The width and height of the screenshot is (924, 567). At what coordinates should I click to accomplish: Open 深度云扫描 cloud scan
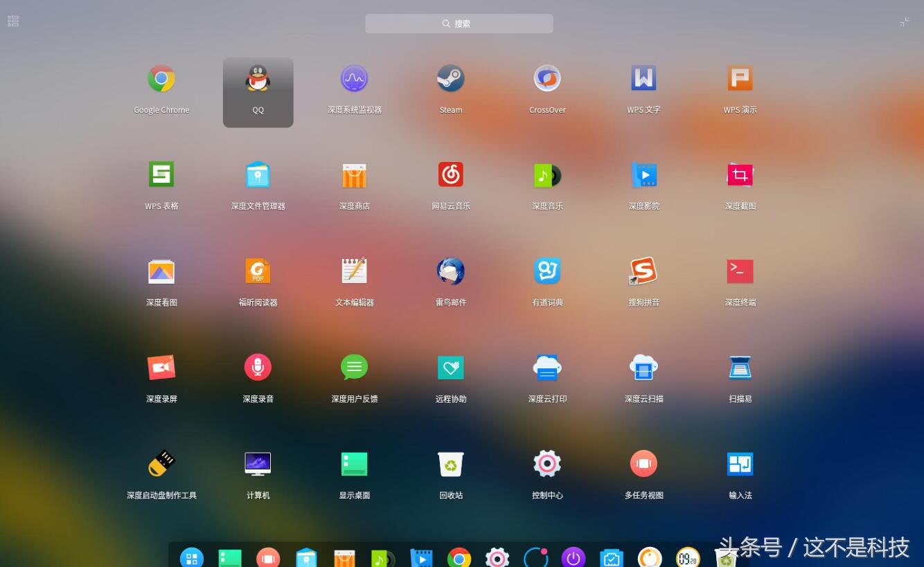click(643, 368)
